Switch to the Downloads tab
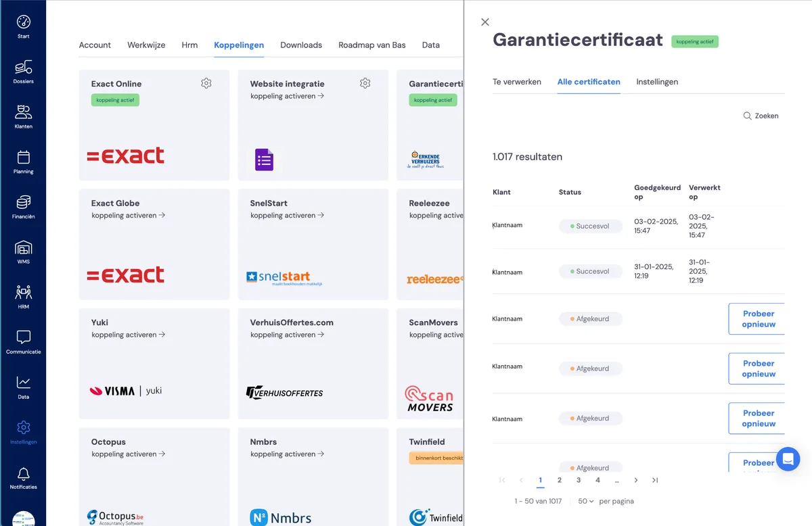Viewport: 812px width, 526px height. (x=301, y=45)
